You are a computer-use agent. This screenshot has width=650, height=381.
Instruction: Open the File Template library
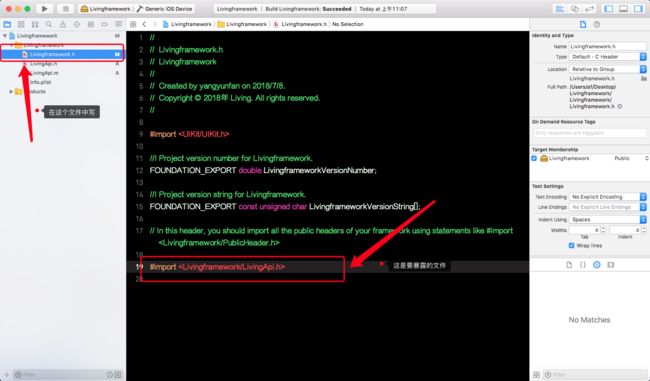click(569, 265)
